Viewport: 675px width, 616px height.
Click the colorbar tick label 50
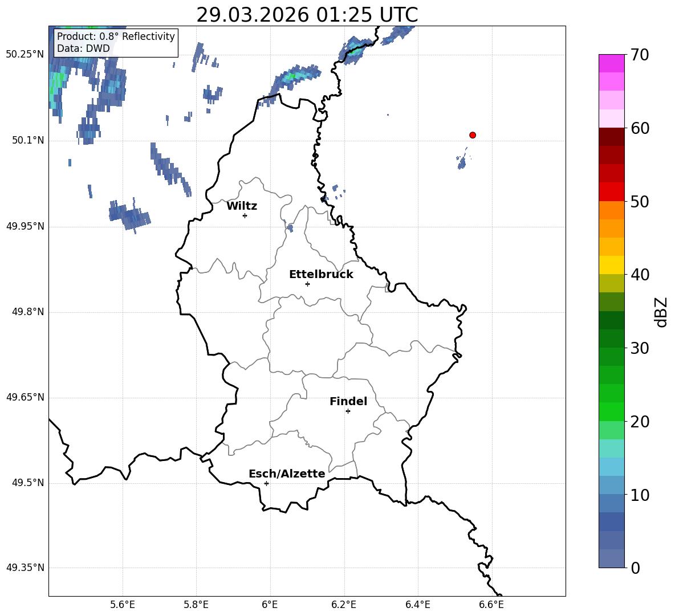(640, 201)
